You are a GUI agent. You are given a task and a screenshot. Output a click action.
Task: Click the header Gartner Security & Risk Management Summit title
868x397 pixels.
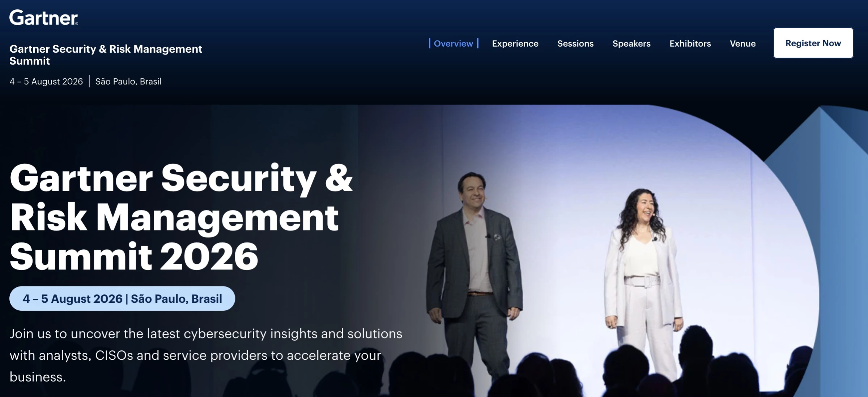click(x=106, y=55)
